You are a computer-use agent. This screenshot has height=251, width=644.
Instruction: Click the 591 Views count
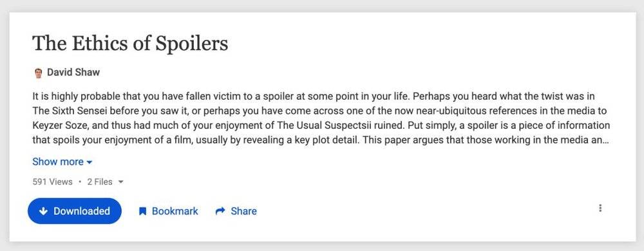[53, 181]
